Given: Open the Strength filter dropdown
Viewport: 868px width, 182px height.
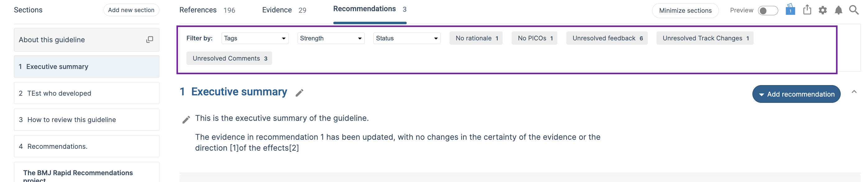Looking at the screenshot, I should click(x=331, y=38).
